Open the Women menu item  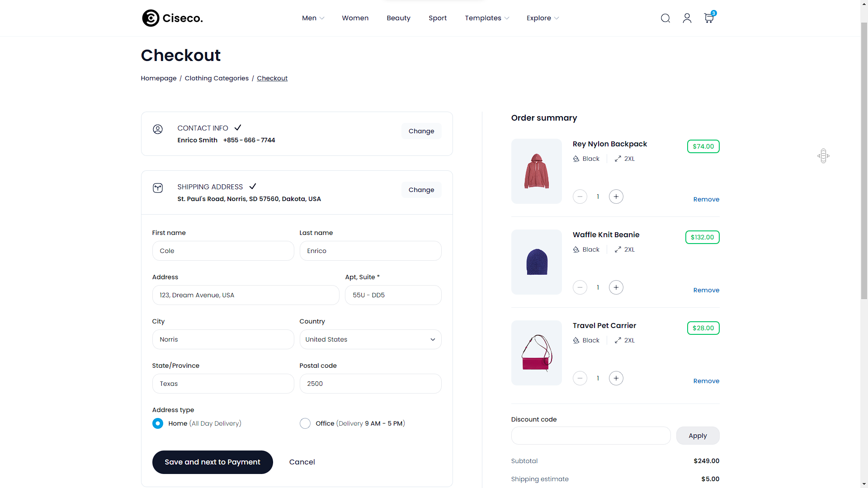pyautogui.click(x=355, y=18)
